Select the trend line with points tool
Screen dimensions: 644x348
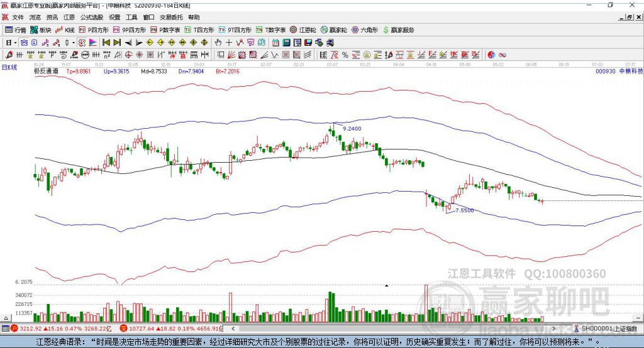pyautogui.click(x=240, y=42)
